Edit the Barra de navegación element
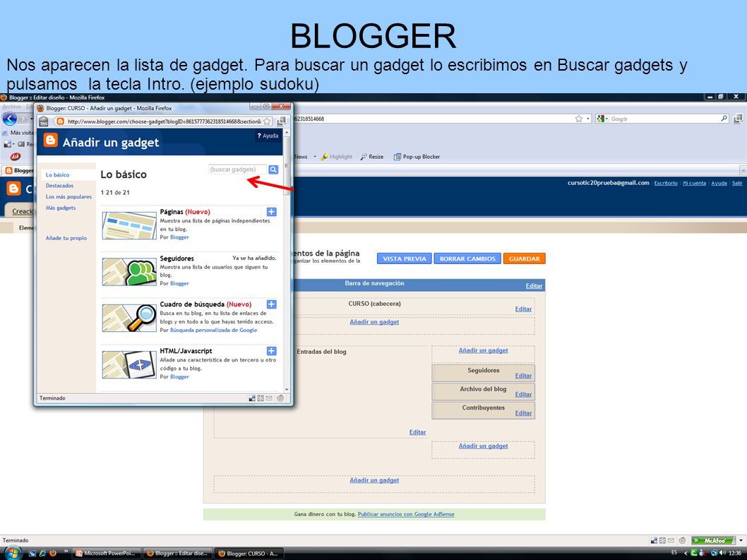Image resolution: width=747 pixels, height=560 pixels. click(x=534, y=286)
